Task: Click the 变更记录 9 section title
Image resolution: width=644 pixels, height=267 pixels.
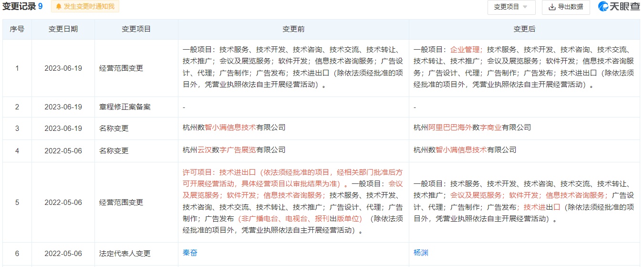Action: [x=22, y=7]
